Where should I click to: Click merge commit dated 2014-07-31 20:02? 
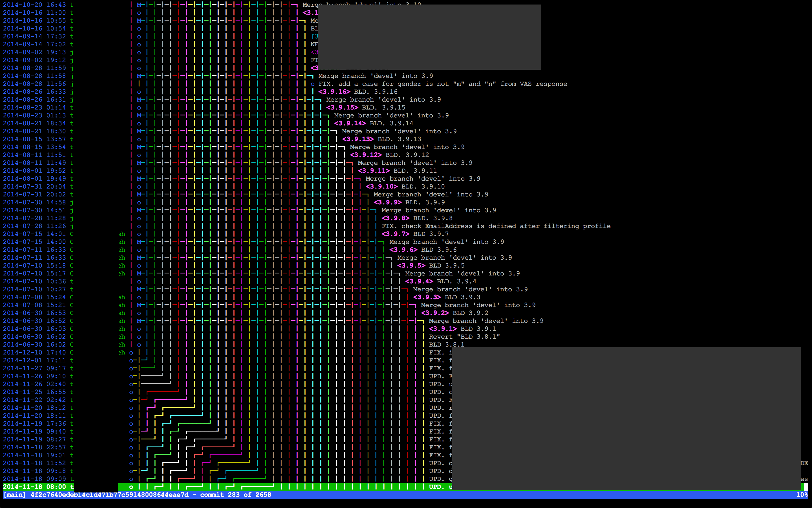point(431,194)
